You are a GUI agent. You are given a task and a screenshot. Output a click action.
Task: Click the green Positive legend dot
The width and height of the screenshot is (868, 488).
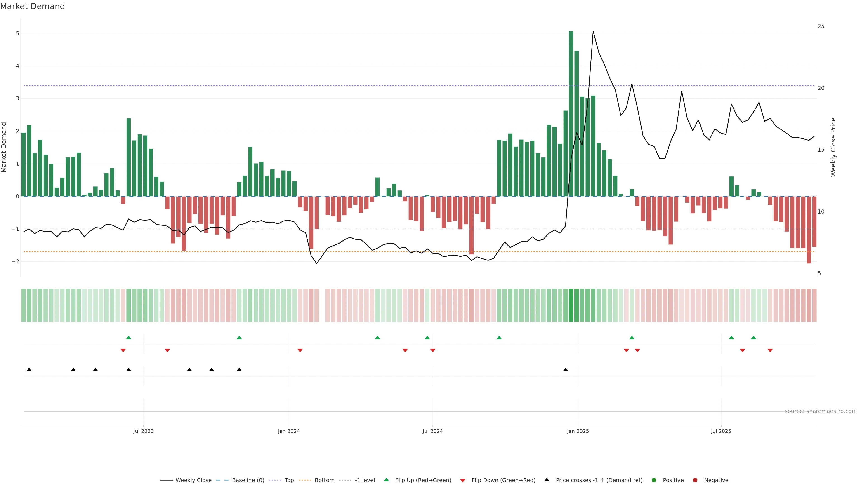[654, 480]
